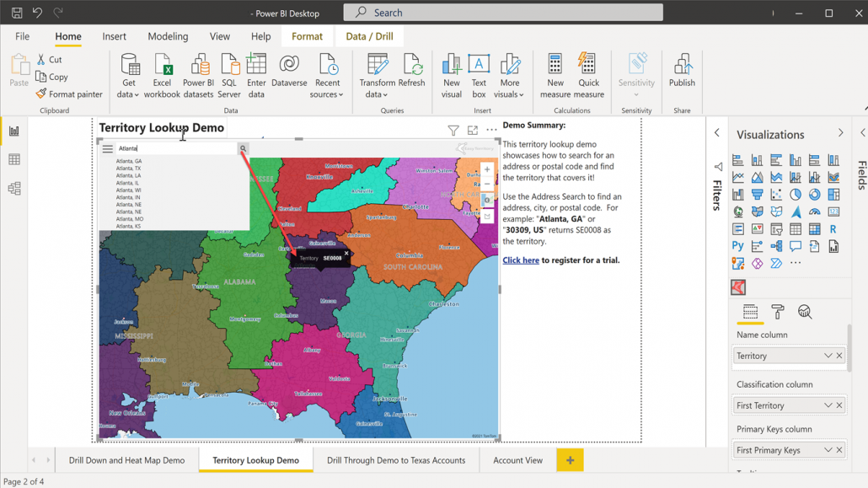Follow the Click here trial link

(x=521, y=260)
